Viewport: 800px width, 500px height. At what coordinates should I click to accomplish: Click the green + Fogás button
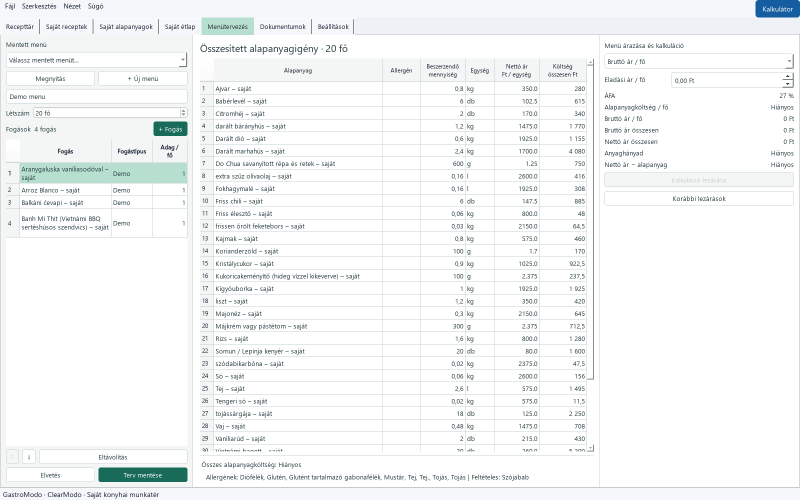coord(170,129)
